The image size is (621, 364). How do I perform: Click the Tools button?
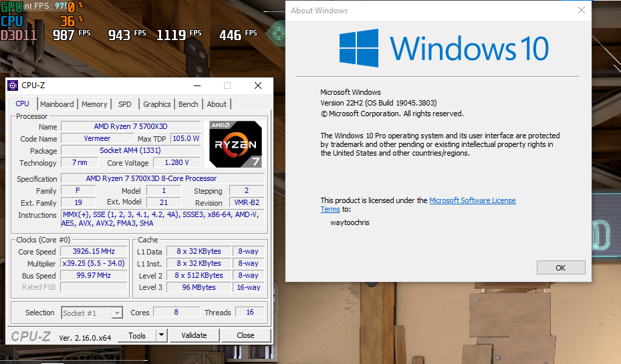point(137,335)
